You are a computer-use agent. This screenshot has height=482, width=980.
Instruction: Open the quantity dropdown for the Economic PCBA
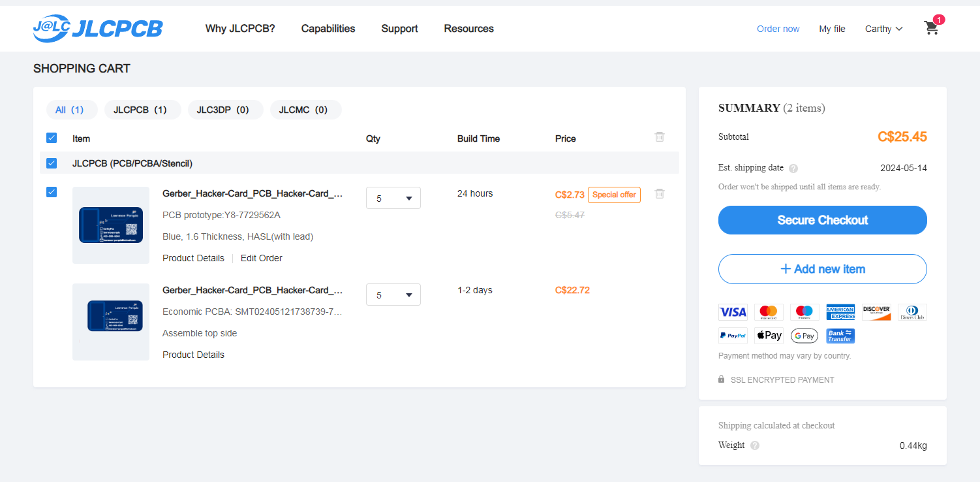coord(393,295)
